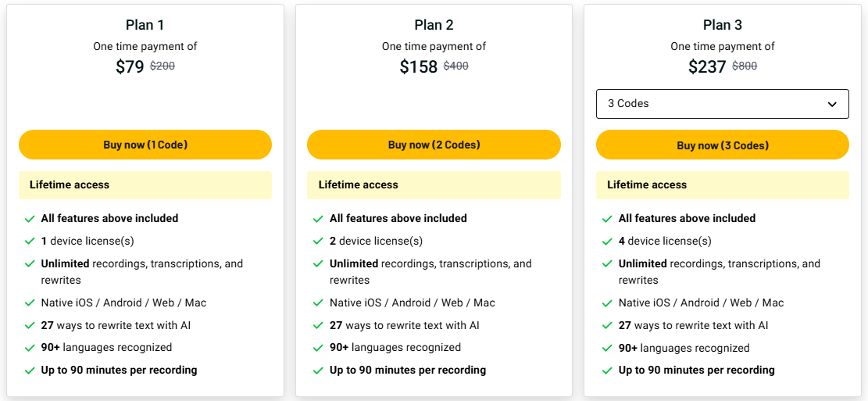Viewport: 868px width, 401px height.
Task: Open the 3 Codes dropdown
Action: pyautogui.click(x=723, y=104)
